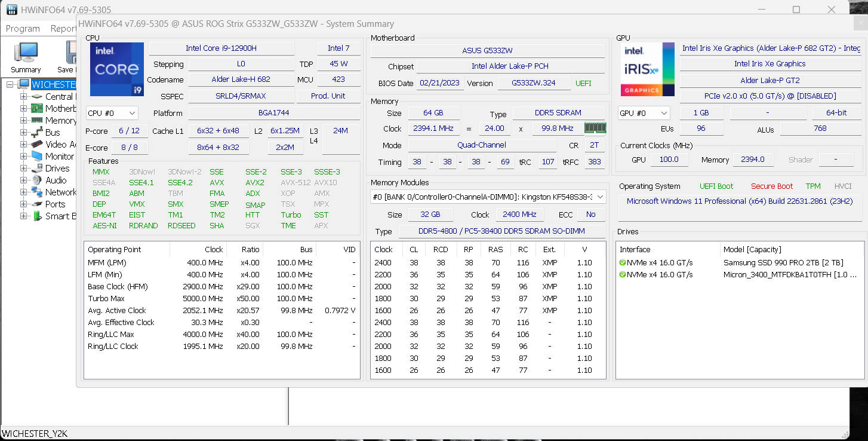This screenshot has width=868, height=441.
Task: Click the UEFI Boot status label
Action: click(x=716, y=186)
